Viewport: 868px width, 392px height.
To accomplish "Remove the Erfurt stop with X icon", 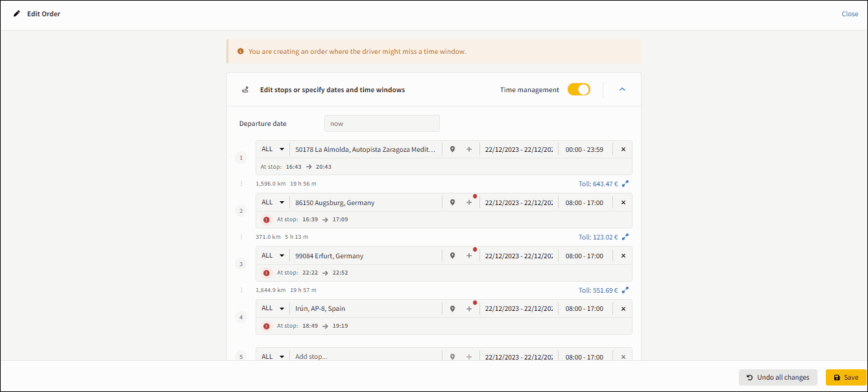I will coord(623,256).
